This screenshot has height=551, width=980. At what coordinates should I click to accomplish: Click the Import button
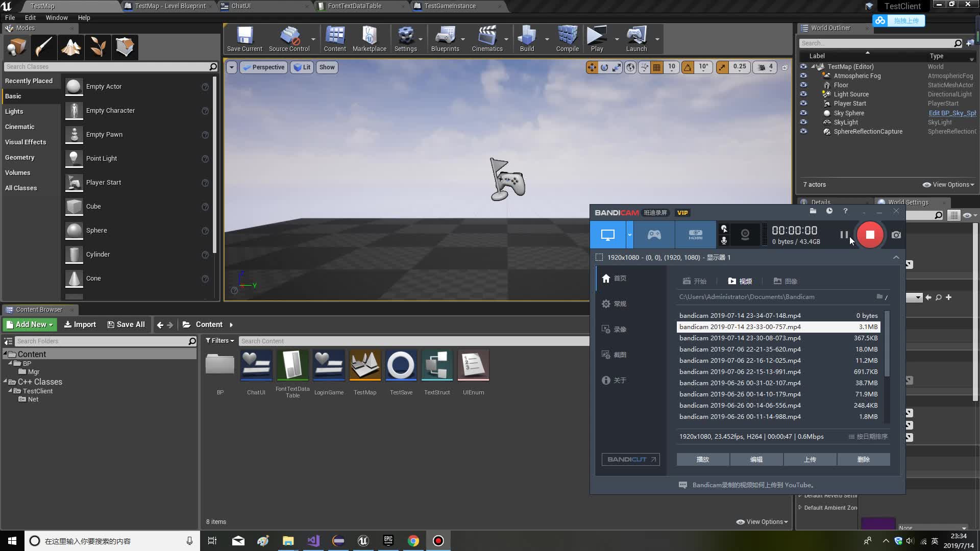[x=80, y=324]
